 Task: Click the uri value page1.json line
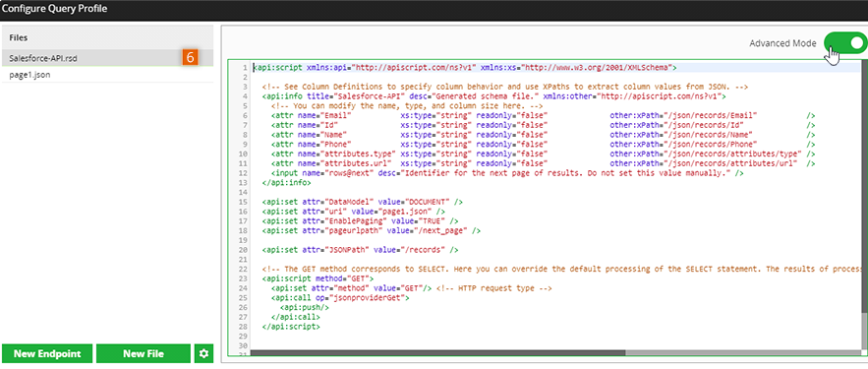click(x=353, y=212)
